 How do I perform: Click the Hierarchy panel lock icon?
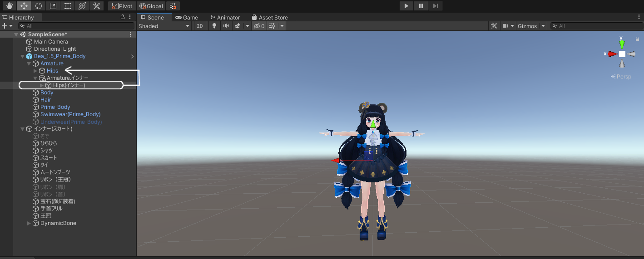click(x=122, y=17)
